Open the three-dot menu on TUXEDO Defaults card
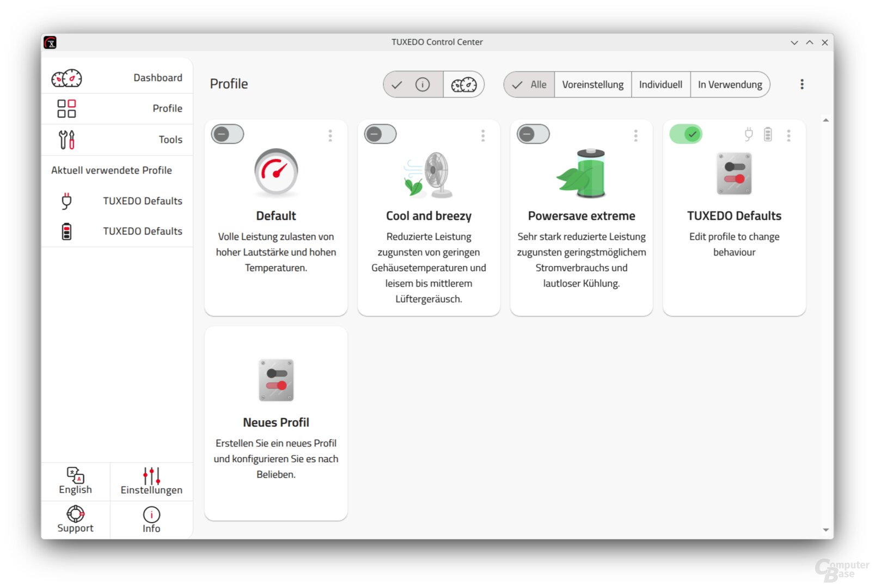Screen dimensions: 875x588 click(x=788, y=136)
